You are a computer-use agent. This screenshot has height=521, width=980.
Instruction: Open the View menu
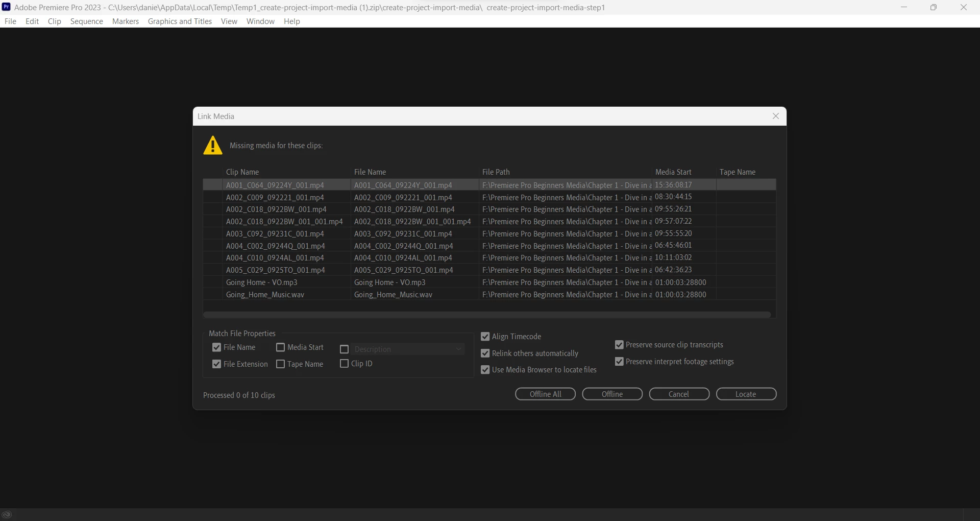(x=229, y=21)
